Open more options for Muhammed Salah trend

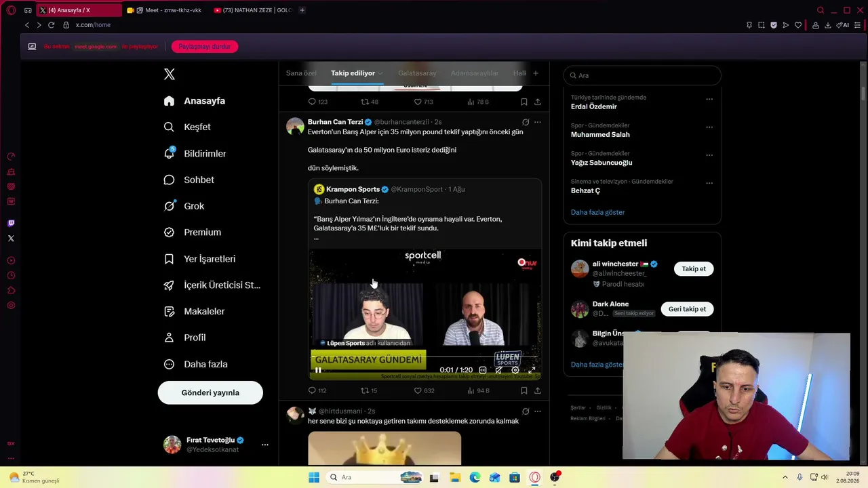coord(709,127)
